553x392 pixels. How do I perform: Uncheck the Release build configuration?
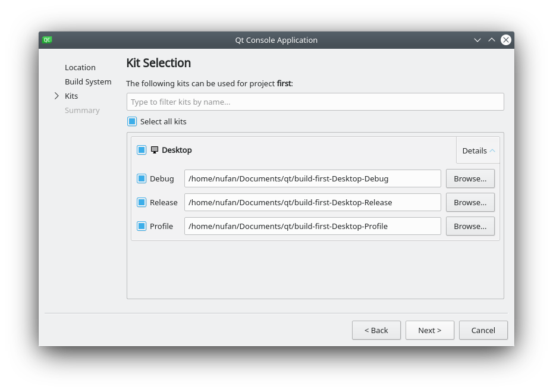pos(142,202)
